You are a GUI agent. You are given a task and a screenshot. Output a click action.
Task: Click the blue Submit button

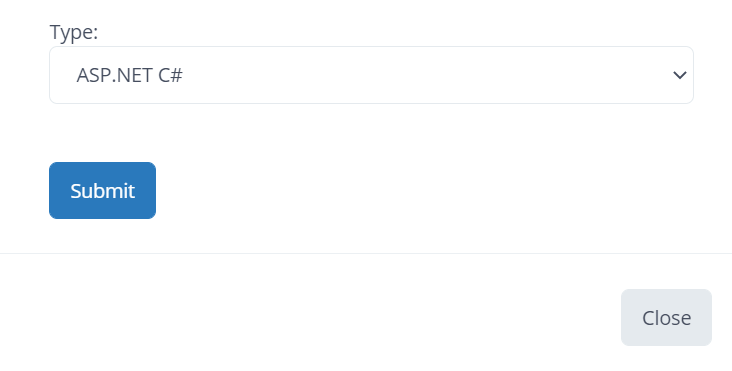pos(102,190)
